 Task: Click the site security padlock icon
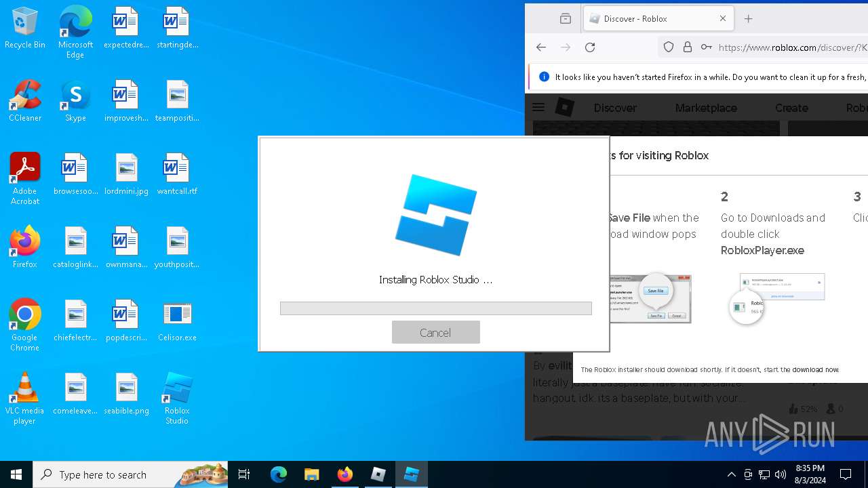[688, 47]
